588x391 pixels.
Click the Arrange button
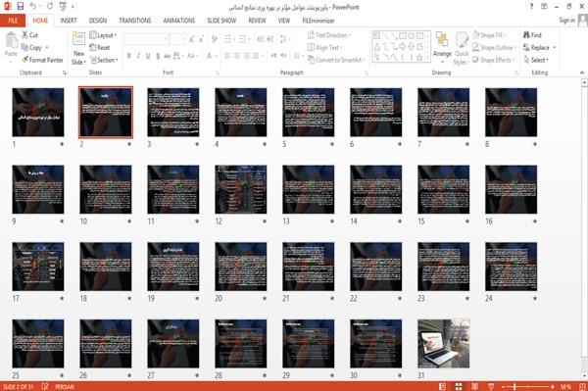[442, 48]
